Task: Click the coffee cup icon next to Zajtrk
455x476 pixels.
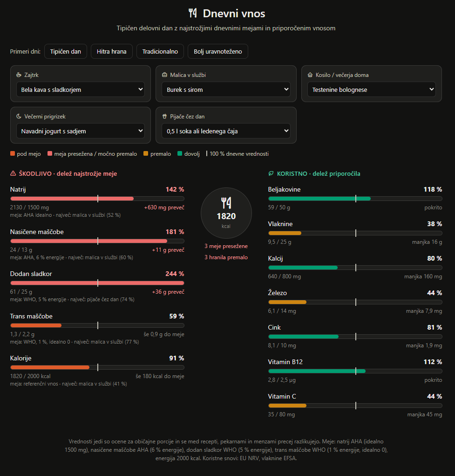Action: (x=19, y=75)
